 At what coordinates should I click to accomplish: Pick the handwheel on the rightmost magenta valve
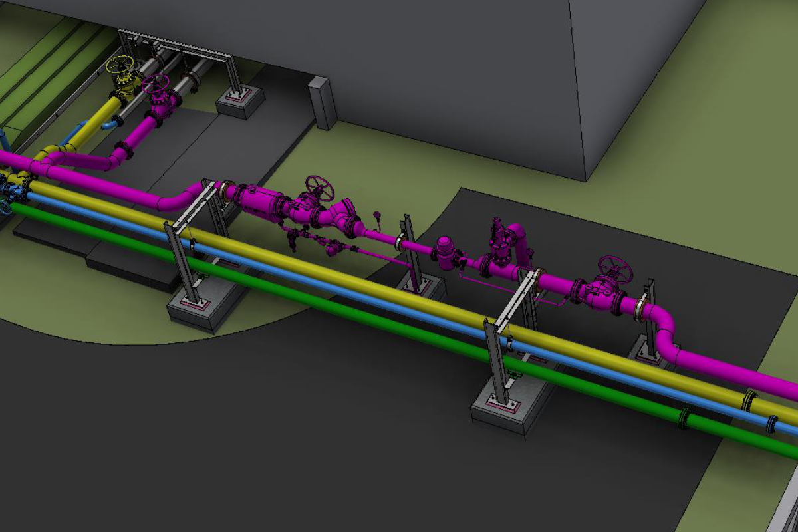tap(615, 268)
